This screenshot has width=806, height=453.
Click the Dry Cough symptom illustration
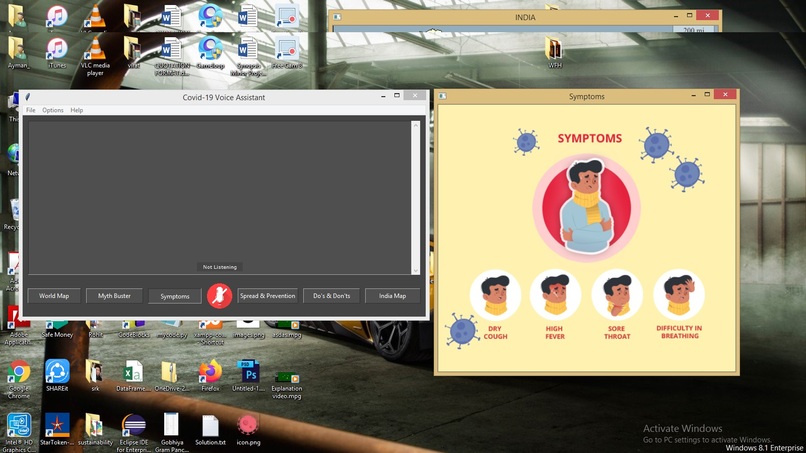tap(495, 295)
